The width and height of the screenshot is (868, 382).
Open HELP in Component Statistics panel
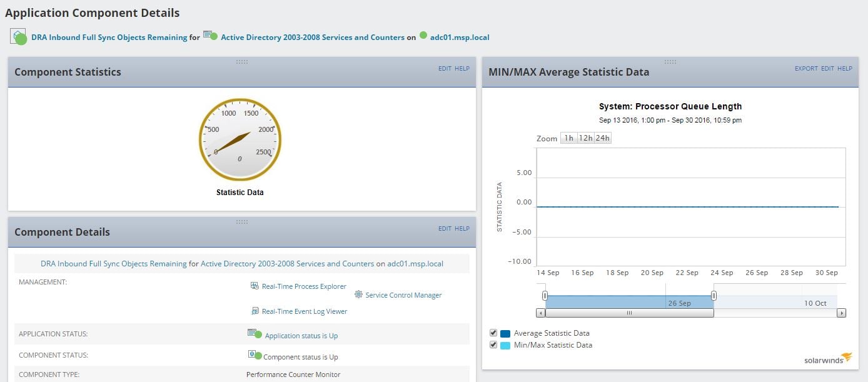[462, 69]
